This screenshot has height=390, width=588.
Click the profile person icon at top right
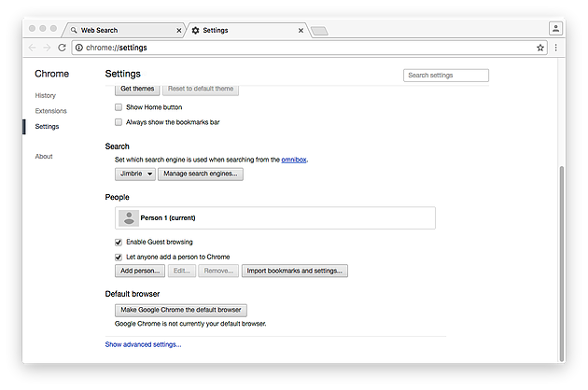pos(555,29)
